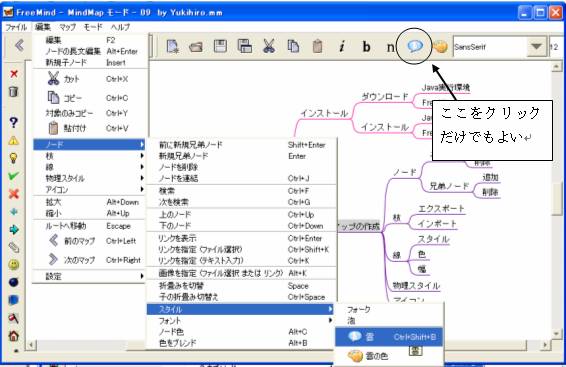Choose 折畳みを切替 (Space) menu entry
Viewport: 566px width, 367px height.
(x=240, y=285)
